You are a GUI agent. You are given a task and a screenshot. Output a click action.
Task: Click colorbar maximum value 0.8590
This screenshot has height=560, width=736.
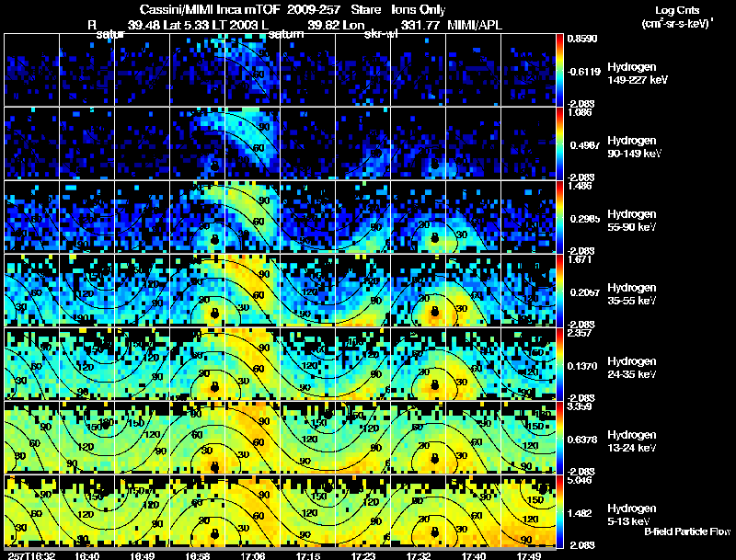pos(582,39)
